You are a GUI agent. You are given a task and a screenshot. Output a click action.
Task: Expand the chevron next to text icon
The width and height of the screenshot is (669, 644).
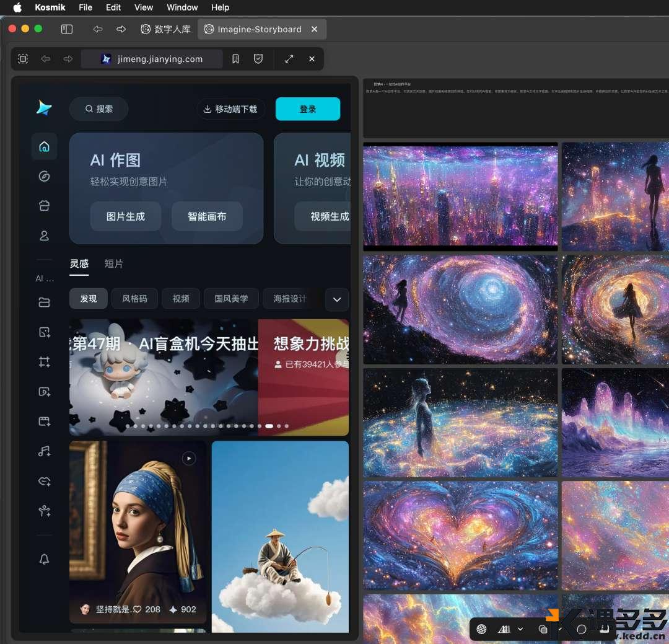tap(520, 629)
